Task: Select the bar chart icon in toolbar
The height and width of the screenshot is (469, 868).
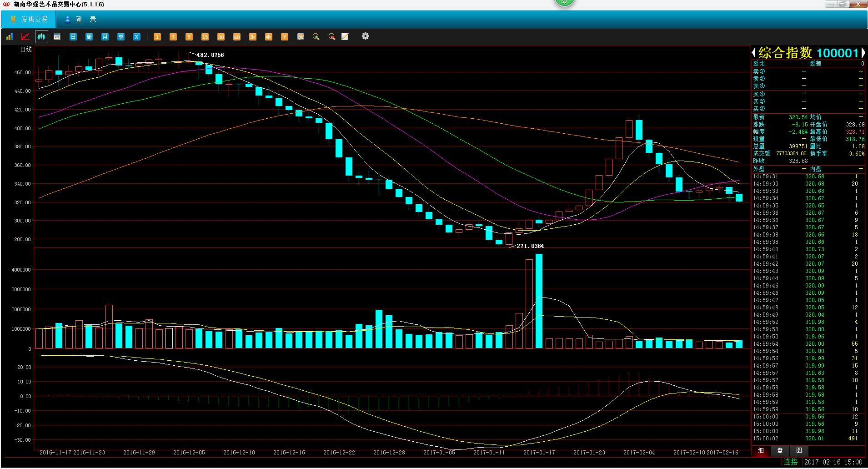Action: pos(10,36)
